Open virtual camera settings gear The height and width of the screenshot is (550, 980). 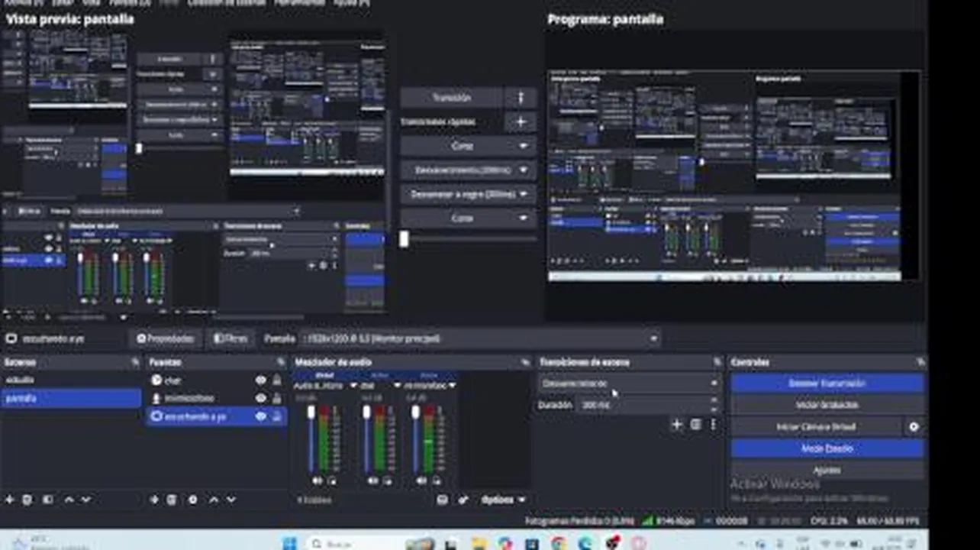(914, 427)
